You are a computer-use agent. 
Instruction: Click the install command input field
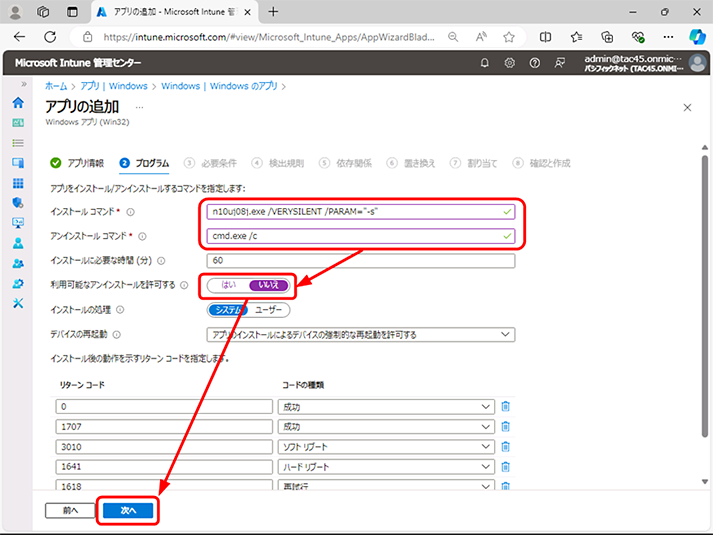click(361, 212)
